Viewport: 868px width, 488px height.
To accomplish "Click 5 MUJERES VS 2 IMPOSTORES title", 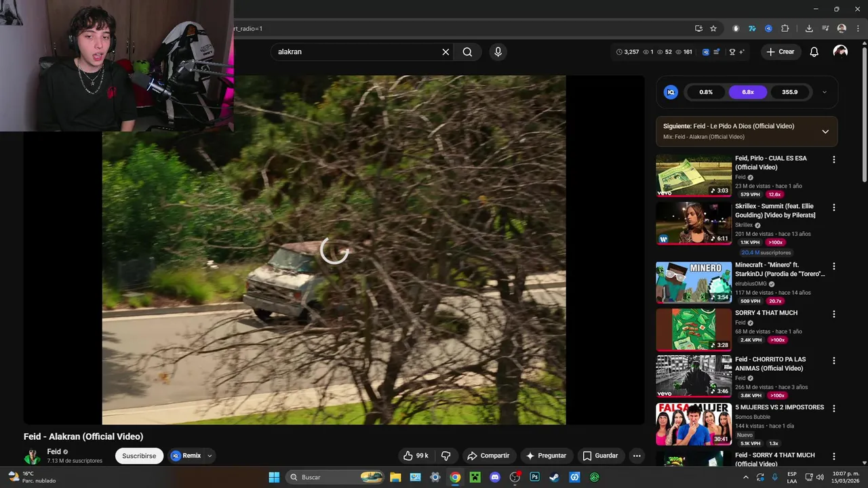I will (x=779, y=407).
